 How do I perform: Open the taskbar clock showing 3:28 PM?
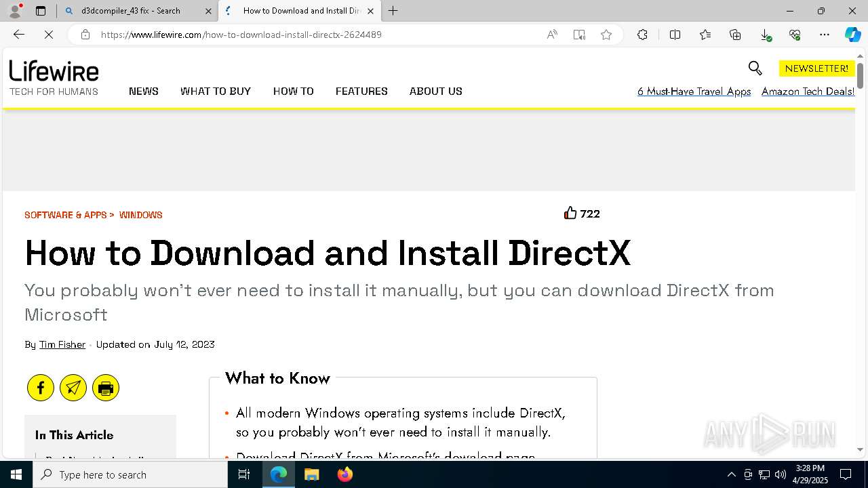point(811,474)
